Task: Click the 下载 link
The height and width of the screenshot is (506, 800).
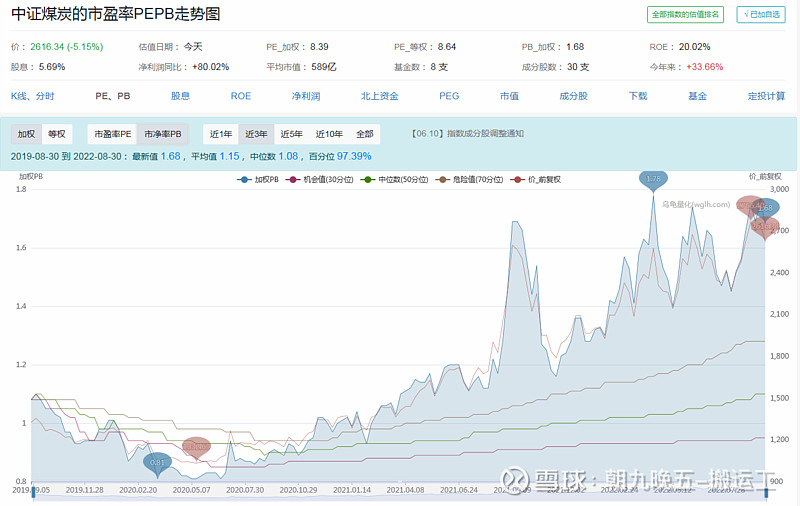Action: tap(638, 96)
